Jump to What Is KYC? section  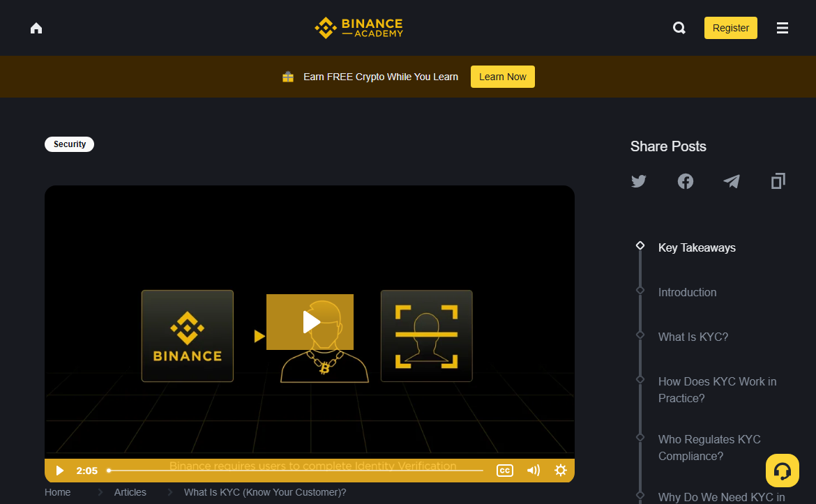693,337
